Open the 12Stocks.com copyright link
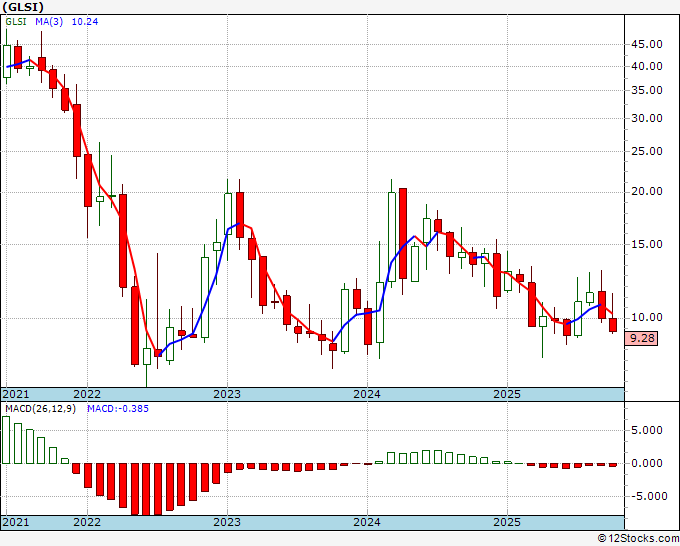 638,539
